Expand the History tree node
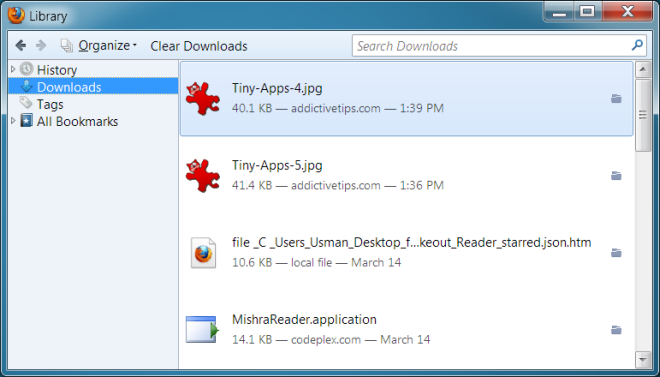 (x=13, y=69)
